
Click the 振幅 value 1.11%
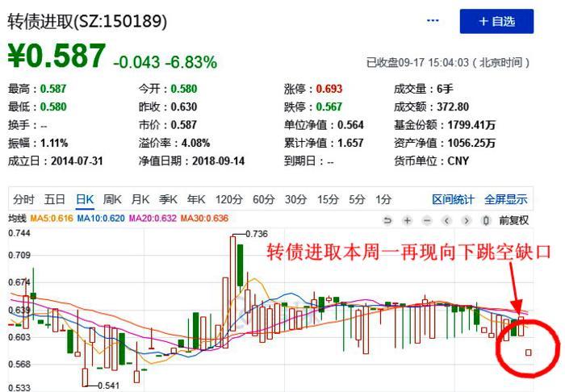click(54, 143)
